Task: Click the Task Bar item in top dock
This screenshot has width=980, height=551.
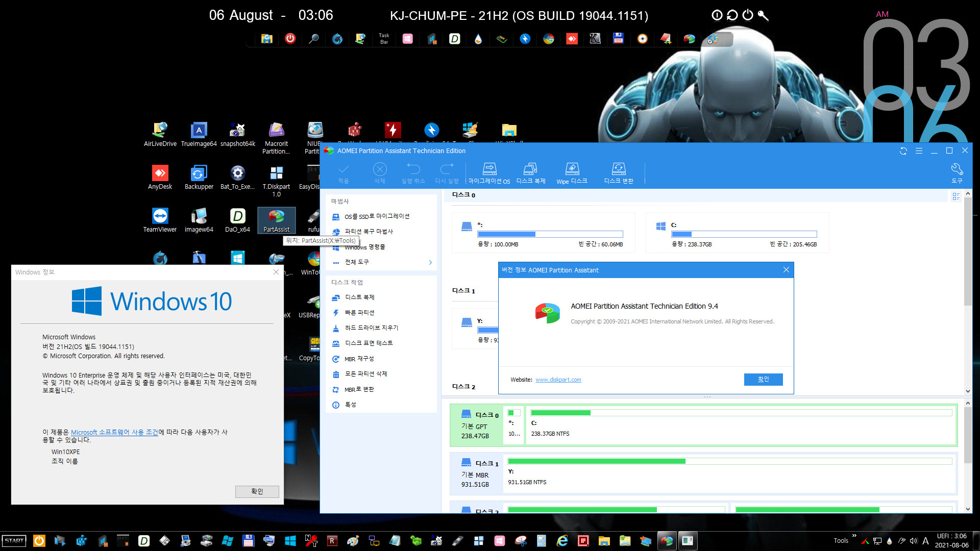Action: click(384, 39)
